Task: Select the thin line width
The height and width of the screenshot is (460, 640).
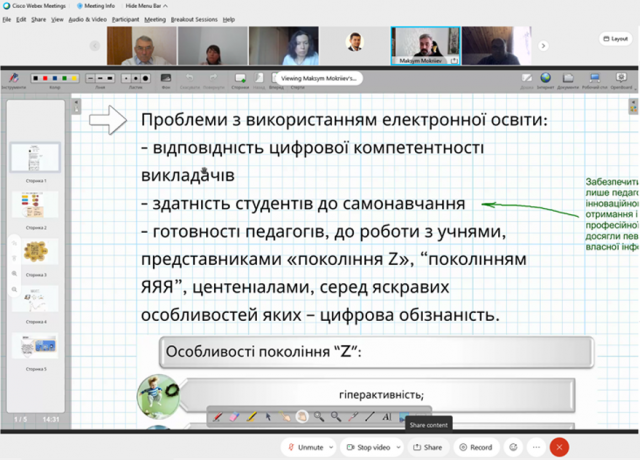Action: [x=91, y=78]
